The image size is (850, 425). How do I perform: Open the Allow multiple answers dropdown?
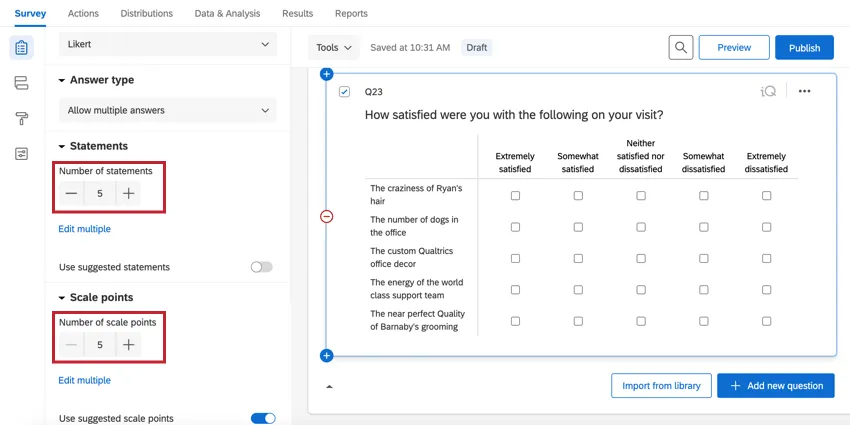(167, 110)
